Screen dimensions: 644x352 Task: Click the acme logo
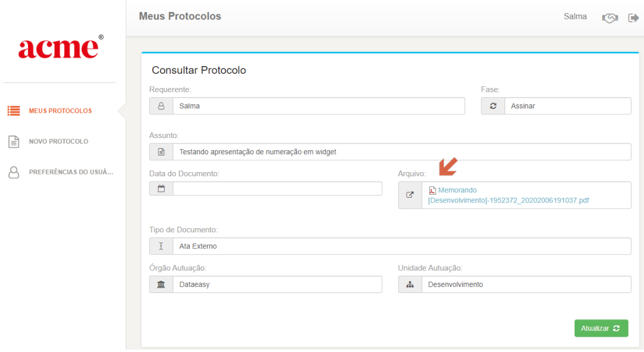60,47
